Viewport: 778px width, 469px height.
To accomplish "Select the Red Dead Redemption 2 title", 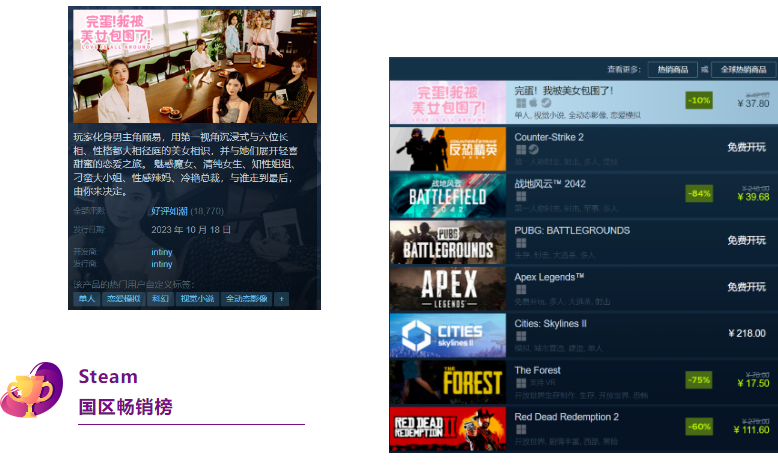I will pyautogui.click(x=566, y=417).
